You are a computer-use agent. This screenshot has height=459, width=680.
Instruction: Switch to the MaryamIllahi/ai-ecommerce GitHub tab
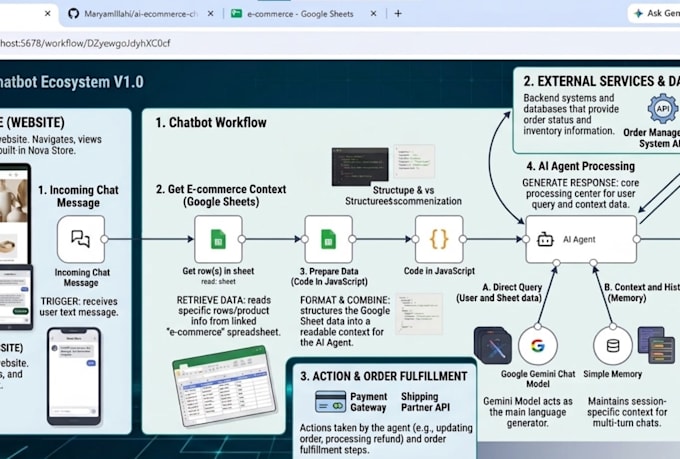[x=141, y=14]
